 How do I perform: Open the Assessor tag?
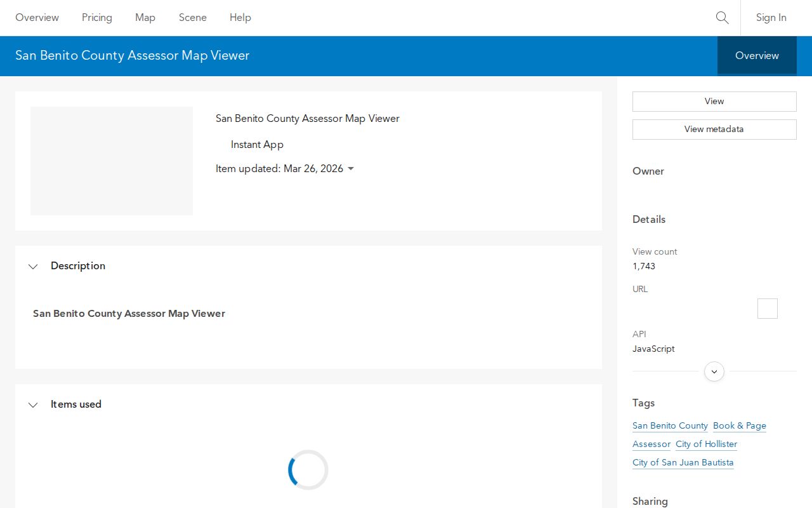click(x=652, y=444)
